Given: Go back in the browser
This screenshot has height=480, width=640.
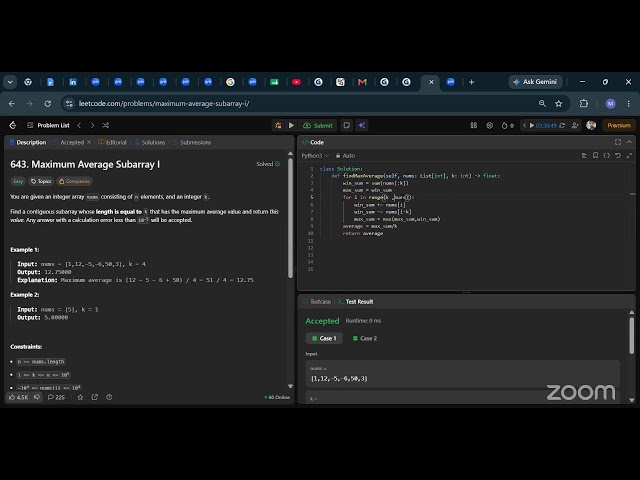Looking at the screenshot, I should pyautogui.click(x=12, y=104).
